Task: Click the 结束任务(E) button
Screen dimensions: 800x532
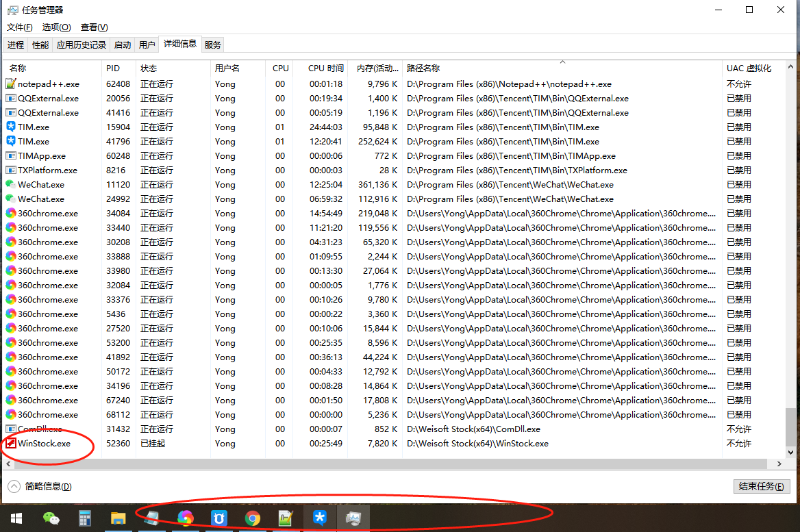Action: [x=761, y=486]
